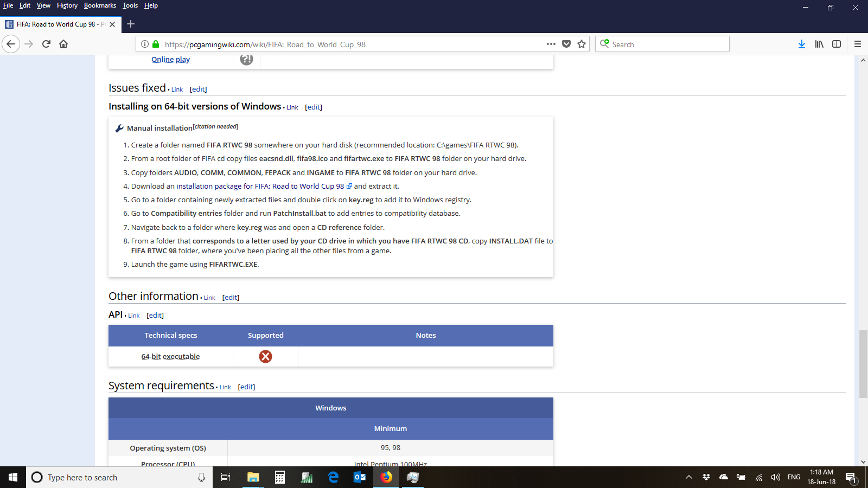Show hidden system tray icons
Image resolution: width=868 pixels, height=488 pixels.
(689, 477)
